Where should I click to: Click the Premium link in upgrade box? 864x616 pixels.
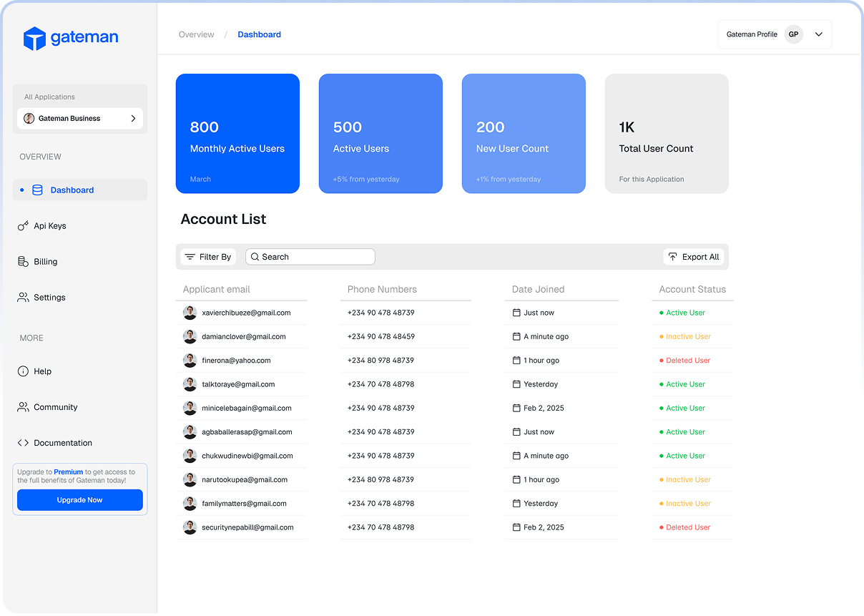point(69,472)
